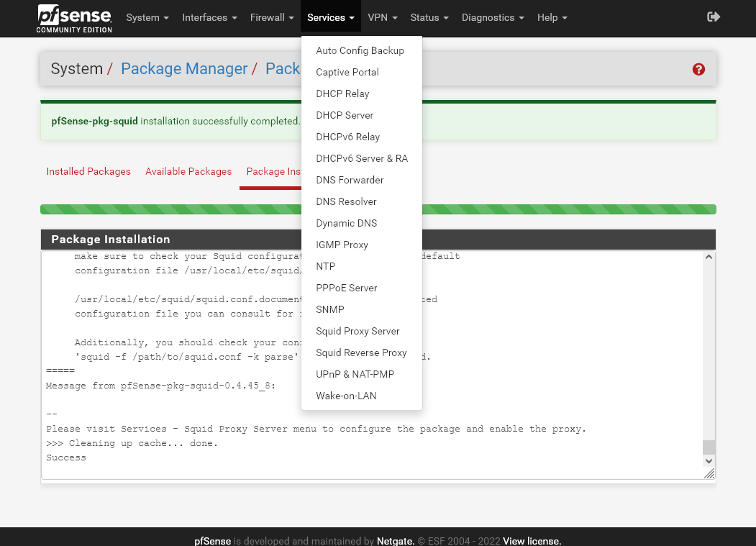Open Squid Proxy Server from Services menu
Image resolution: width=756 pixels, height=546 pixels.
(x=357, y=331)
